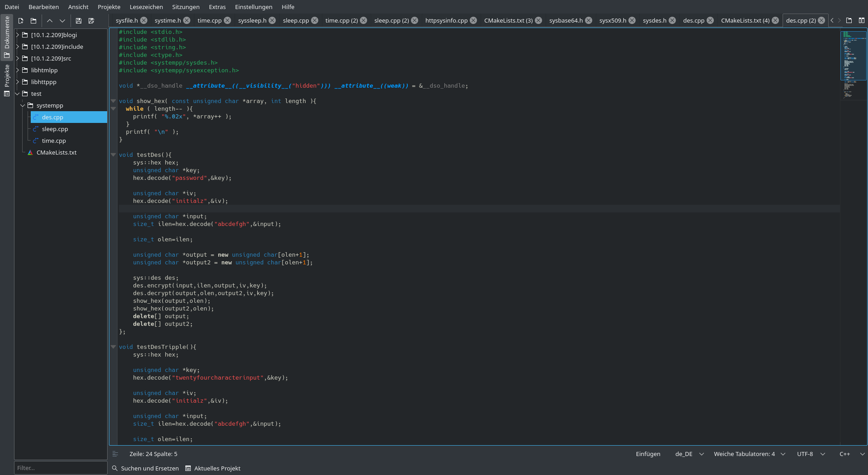Go to next document with down arrow
868x475 pixels.
pyautogui.click(x=62, y=21)
